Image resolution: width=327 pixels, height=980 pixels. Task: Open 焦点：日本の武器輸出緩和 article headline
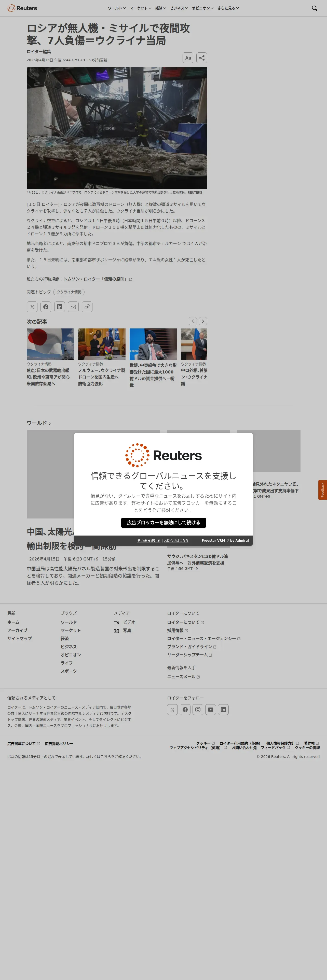(48, 377)
